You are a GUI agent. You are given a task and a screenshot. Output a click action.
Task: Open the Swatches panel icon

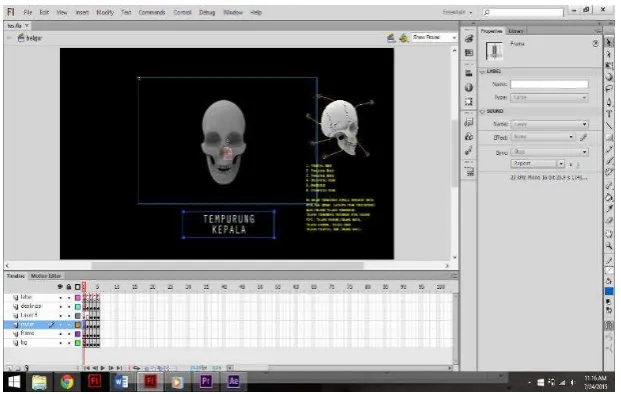469,53
